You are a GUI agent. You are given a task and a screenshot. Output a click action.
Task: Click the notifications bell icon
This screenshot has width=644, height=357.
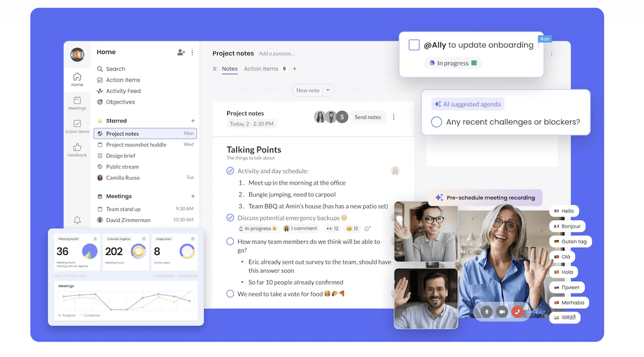click(x=77, y=220)
